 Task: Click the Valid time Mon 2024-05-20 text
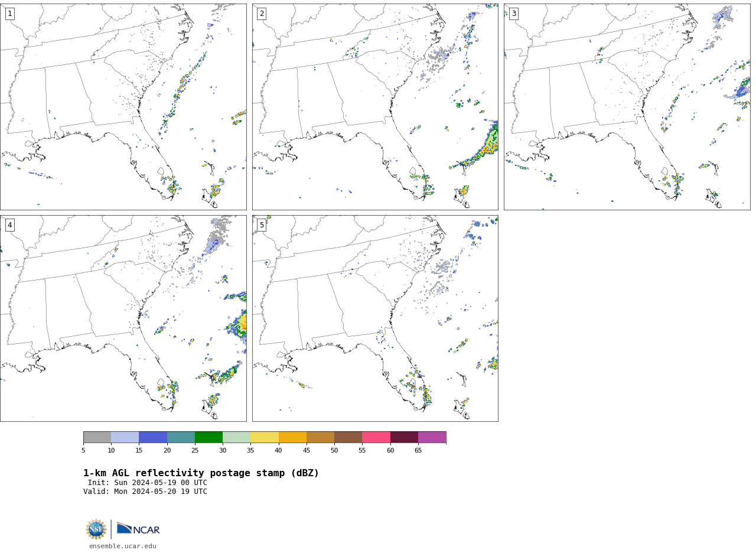click(145, 492)
